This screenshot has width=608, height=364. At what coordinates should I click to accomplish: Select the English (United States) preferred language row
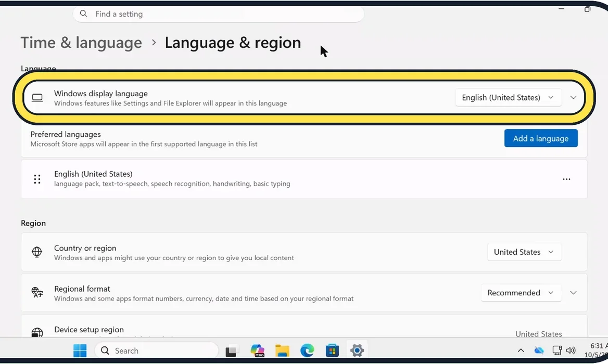(x=304, y=179)
